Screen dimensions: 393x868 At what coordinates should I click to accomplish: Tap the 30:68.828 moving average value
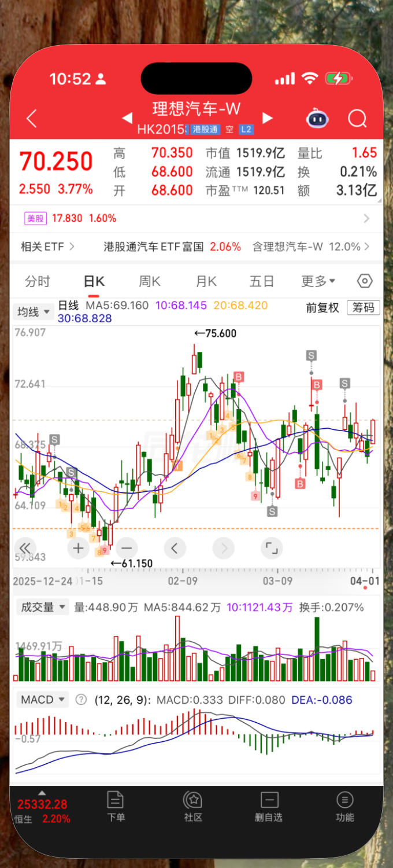(84, 318)
